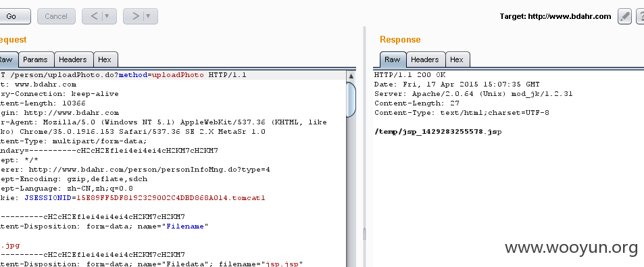Open the forward history dropdown arrow
Viewport: 644px width, 267px height.
point(148,16)
